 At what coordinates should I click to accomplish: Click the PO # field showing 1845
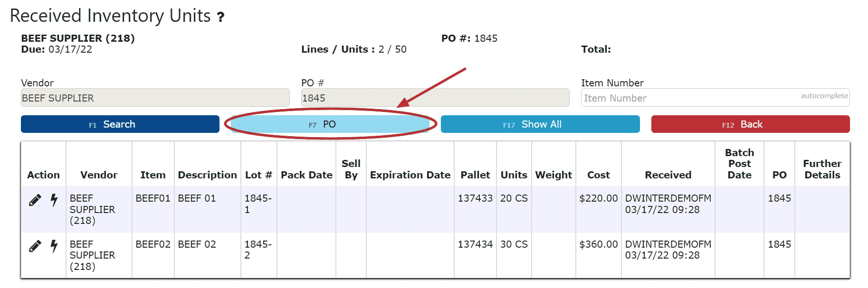click(435, 98)
